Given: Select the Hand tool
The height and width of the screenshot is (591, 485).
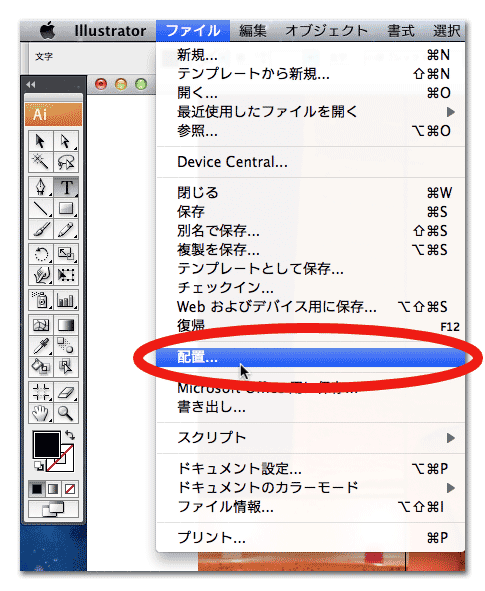Looking at the screenshot, I should point(40,413).
